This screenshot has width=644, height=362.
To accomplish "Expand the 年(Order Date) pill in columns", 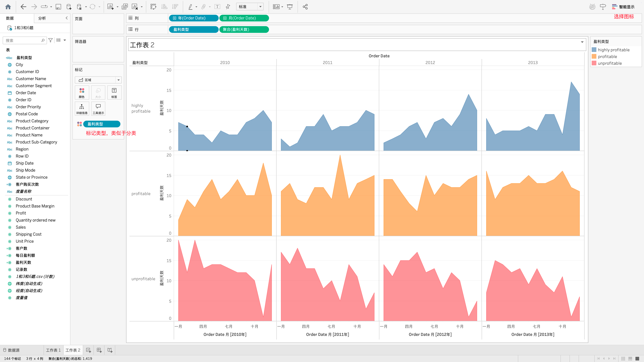I will pyautogui.click(x=174, y=18).
